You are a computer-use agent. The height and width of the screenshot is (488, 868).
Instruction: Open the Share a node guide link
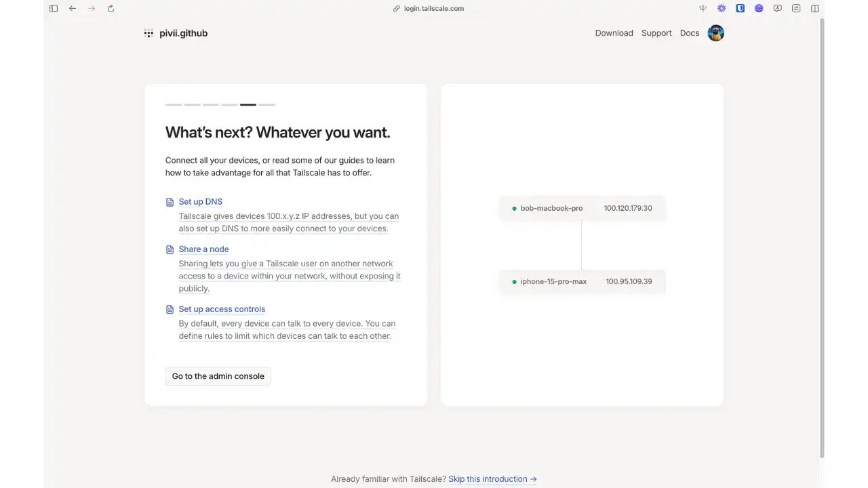[203, 249]
